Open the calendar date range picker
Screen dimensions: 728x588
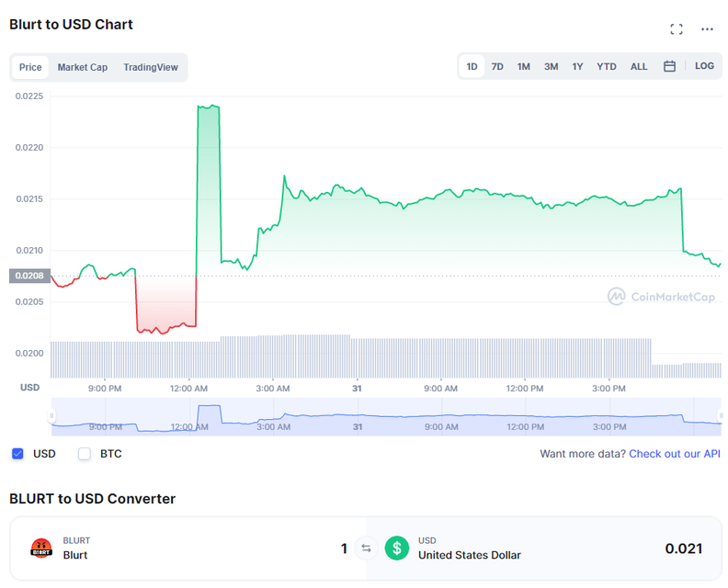pos(669,66)
